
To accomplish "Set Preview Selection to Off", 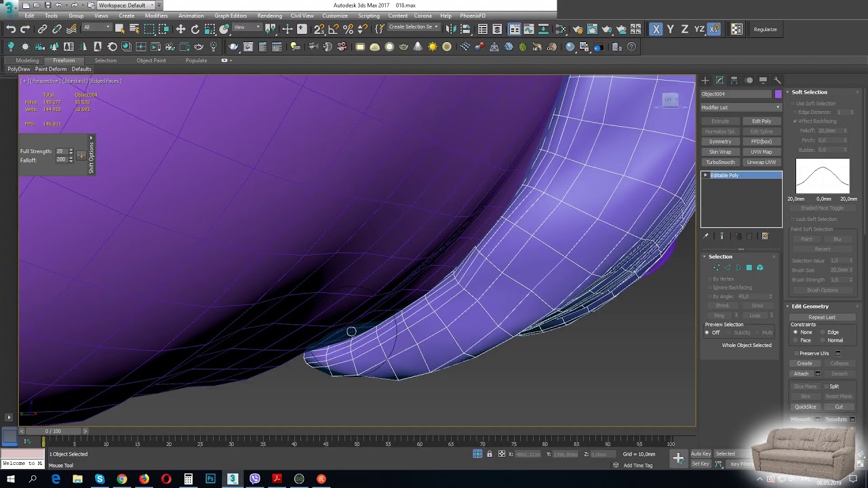I will click(x=707, y=333).
